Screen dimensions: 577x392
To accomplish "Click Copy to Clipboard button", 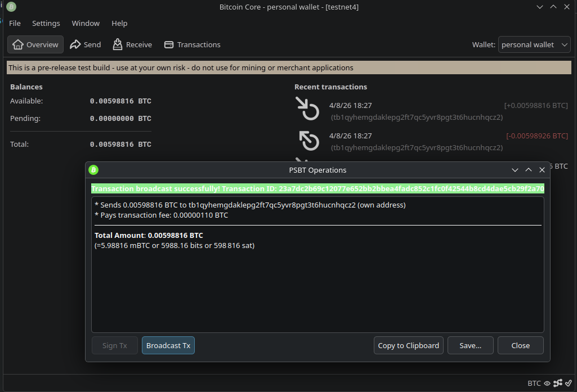I will 409,346.
